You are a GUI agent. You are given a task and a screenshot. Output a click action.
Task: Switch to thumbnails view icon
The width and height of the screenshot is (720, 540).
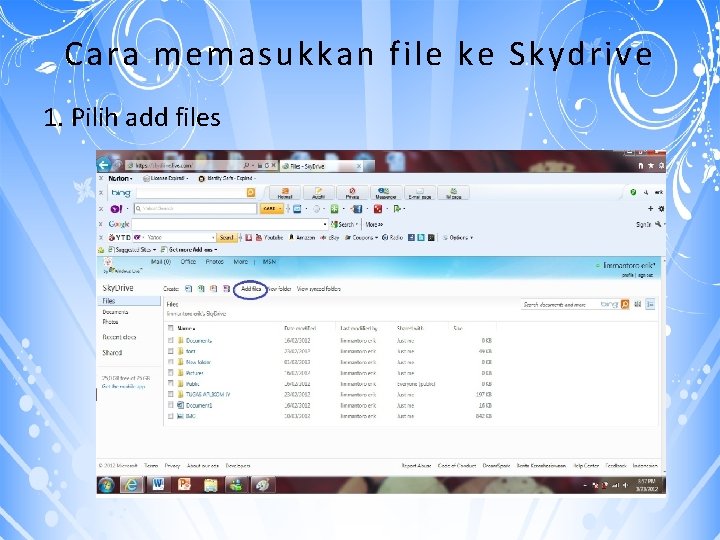click(x=637, y=304)
